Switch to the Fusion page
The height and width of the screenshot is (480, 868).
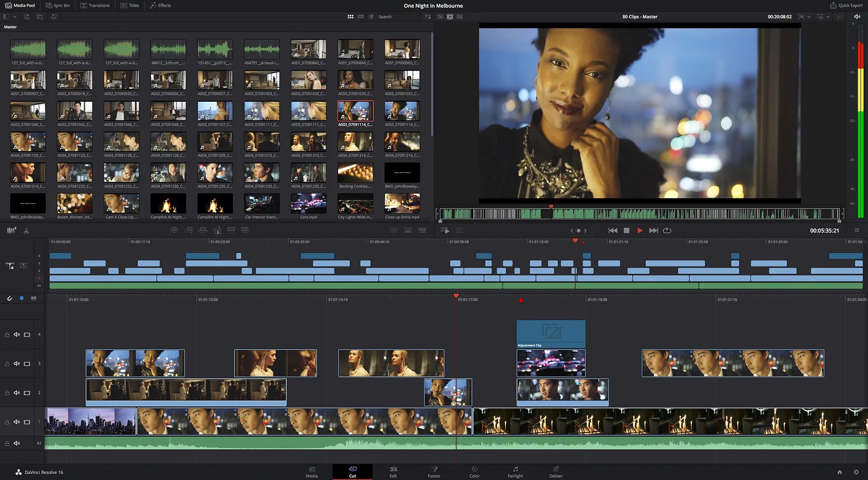(x=434, y=472)
